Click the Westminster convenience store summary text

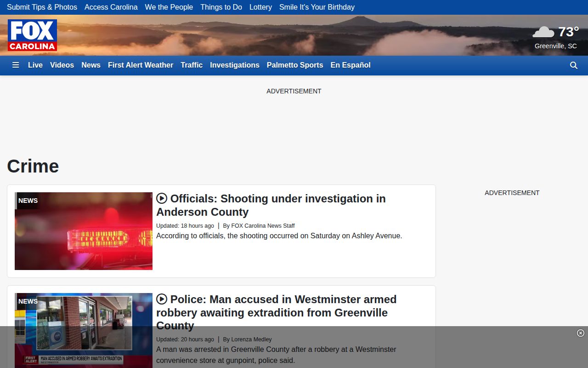click(276, 355)
